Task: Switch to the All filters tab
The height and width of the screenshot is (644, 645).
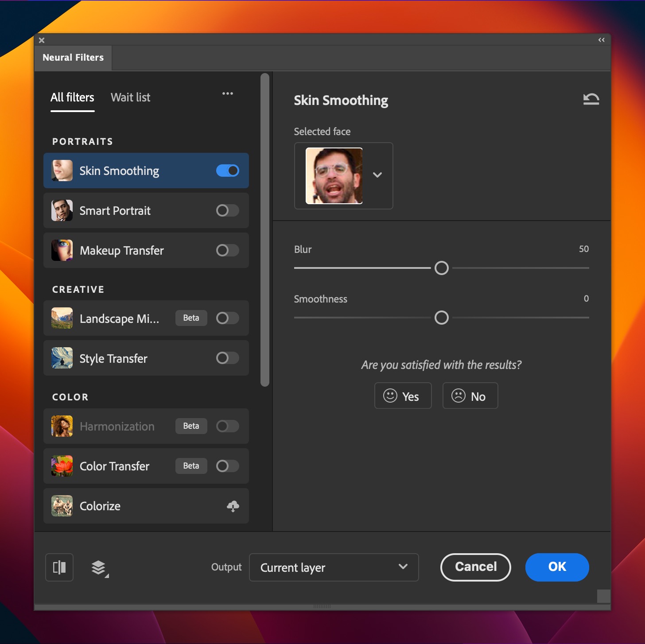Action: [x=72, y=97]
